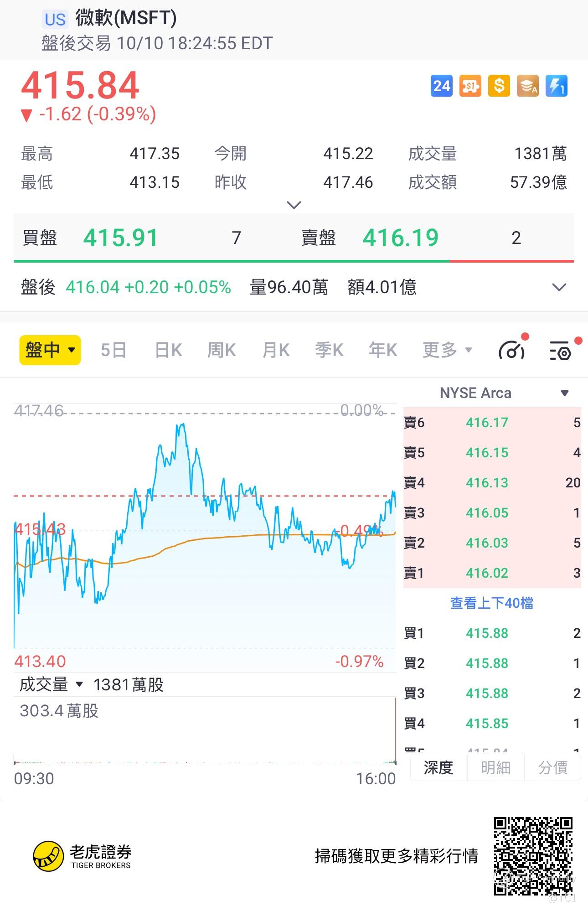This screenshot has width=588, height=911.
Task: Tap the 今開 value 415.22
Action: [x=348, y=154]
